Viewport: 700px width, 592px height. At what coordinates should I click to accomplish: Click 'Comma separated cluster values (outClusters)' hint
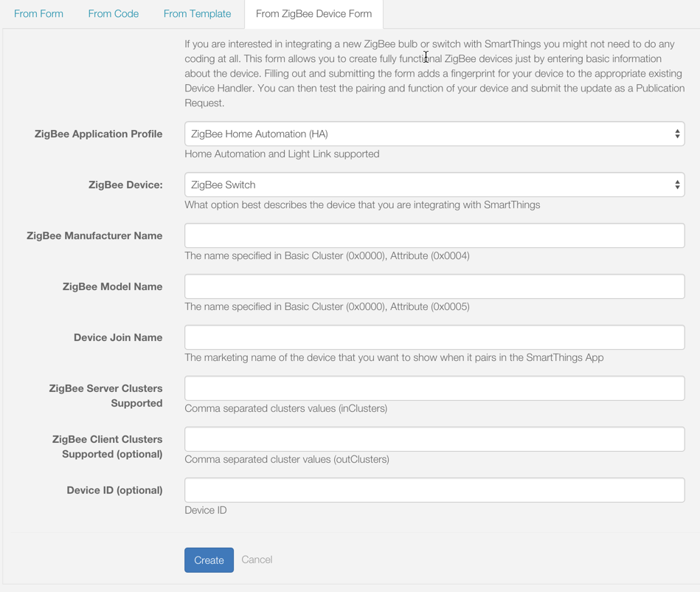287,459
